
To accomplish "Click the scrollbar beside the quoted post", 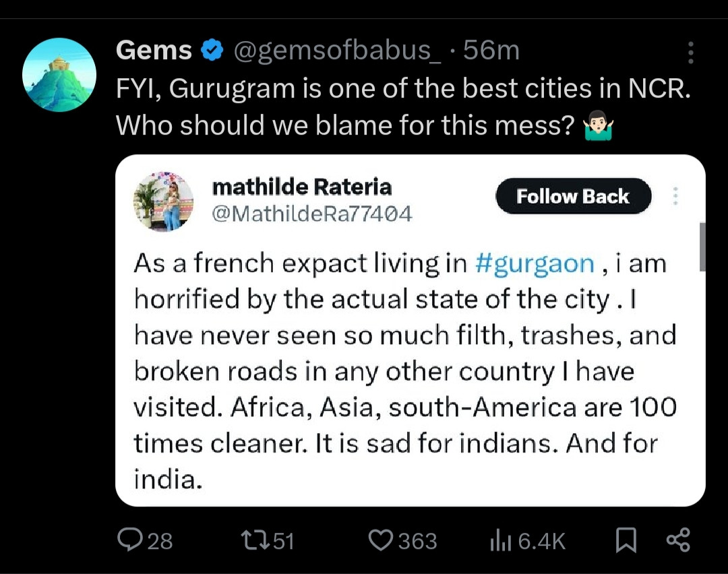I will tap(702, 247).
